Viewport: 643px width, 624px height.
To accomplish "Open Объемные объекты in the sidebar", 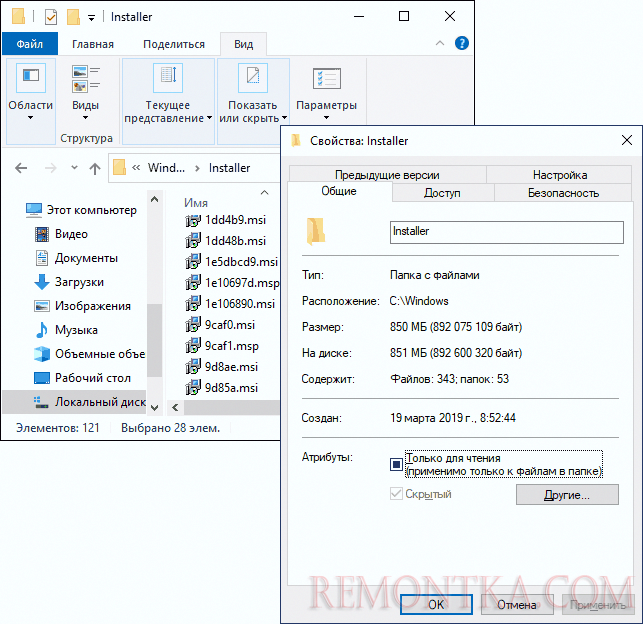I will click(x=89, y=354).
